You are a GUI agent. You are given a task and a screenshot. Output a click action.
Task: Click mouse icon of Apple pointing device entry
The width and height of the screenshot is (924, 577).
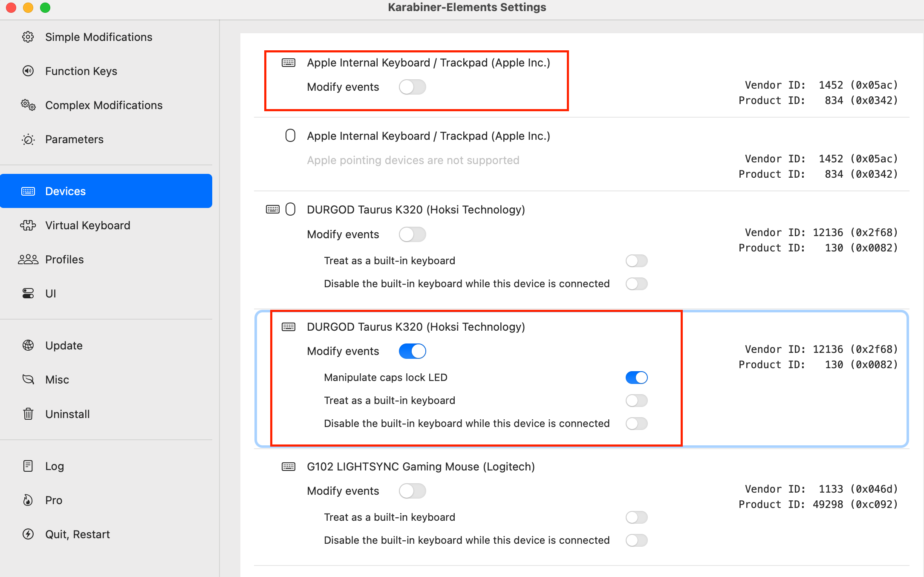290,136
